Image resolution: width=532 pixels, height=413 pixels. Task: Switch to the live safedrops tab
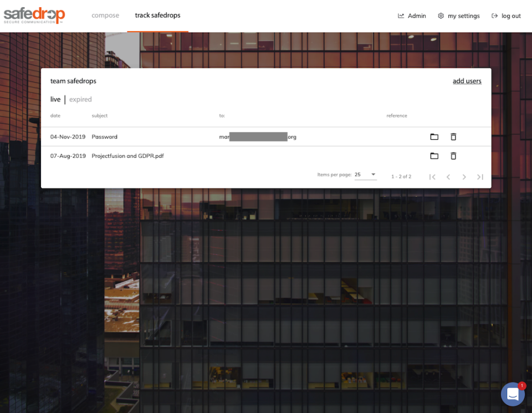pyautogui.click(x=55, y=99)
